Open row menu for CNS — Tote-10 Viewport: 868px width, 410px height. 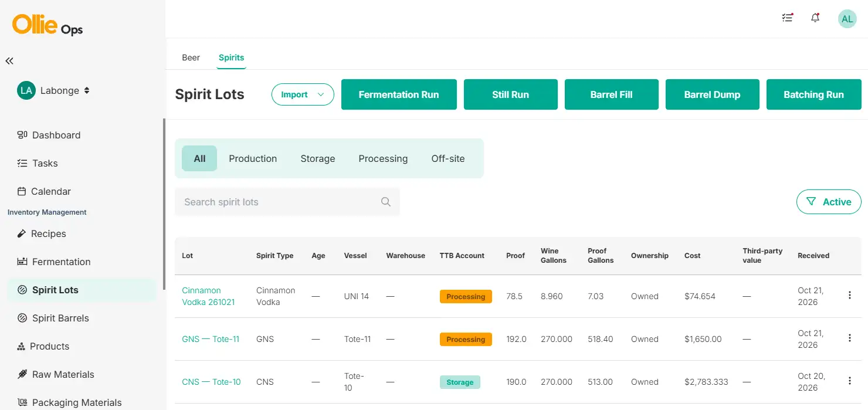coord(850,381)
